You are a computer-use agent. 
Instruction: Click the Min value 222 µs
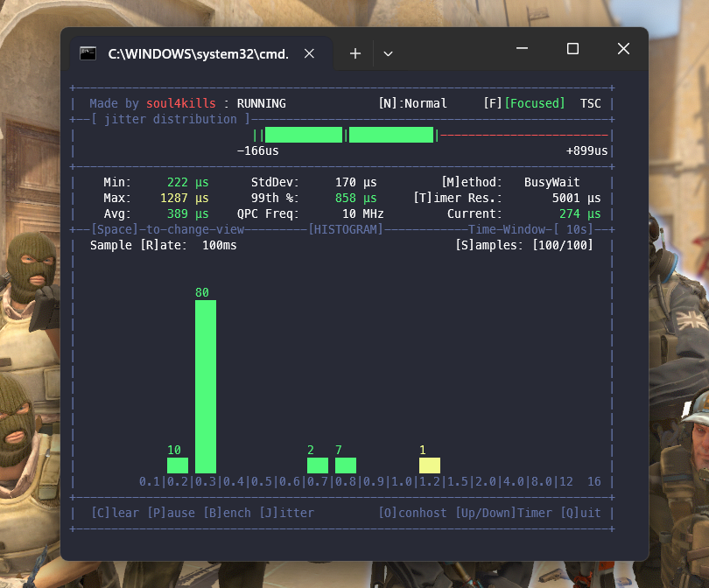pos(187,182)
